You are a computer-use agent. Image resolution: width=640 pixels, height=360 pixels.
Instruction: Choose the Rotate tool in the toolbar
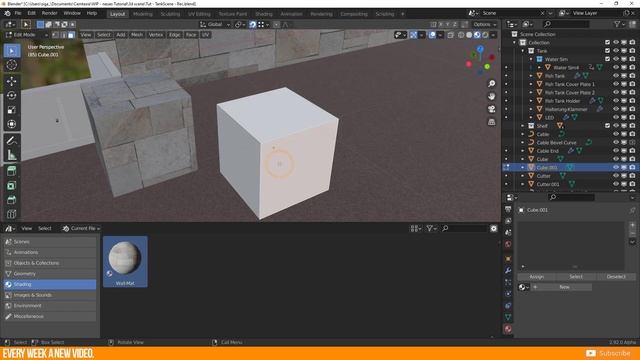[x=12, y=95]
